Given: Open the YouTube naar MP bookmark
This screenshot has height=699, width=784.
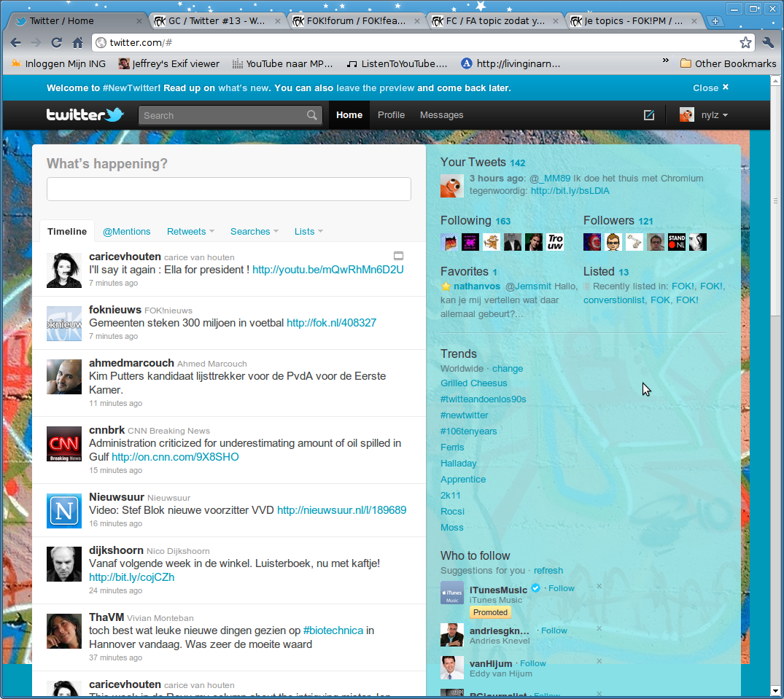Looking at the screenshot, I should pyautogui.click(x=282, y=63).
